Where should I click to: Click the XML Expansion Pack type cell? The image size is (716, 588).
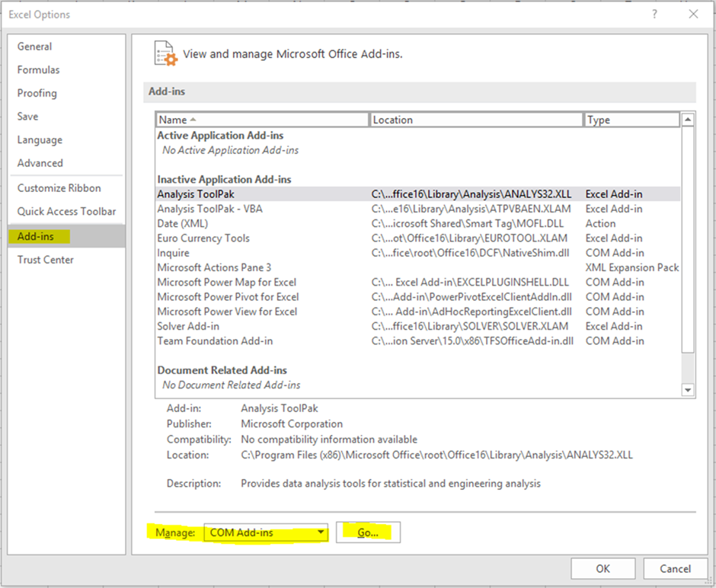[x=632, y=267]
